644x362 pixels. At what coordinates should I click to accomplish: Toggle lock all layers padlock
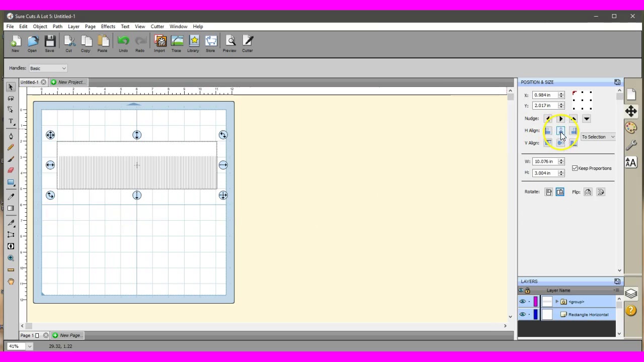[x=527, y=291]
